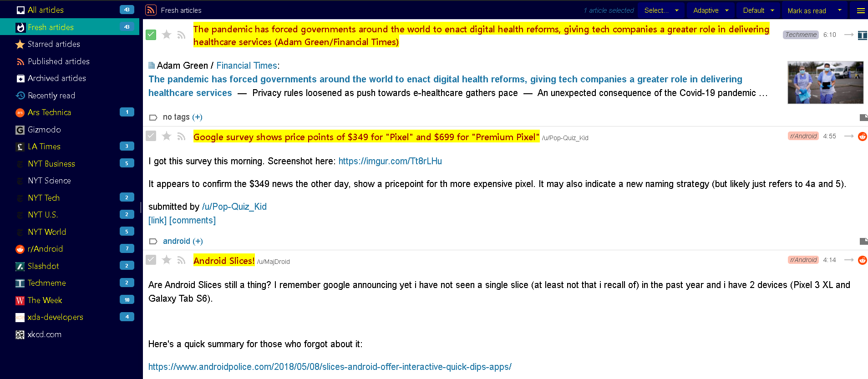Star the Android Slices! article
The width and height of the screenshot is (868, 379).
click(167, 260)
